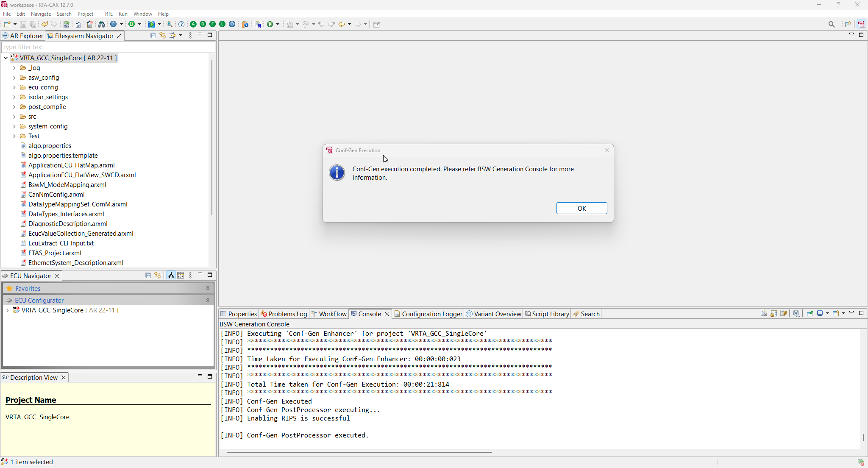Expand VRTA_GCC_SingleCore in ECU Configurator
Viewport: 868px width, 468px height.
[x=7, y=310]
